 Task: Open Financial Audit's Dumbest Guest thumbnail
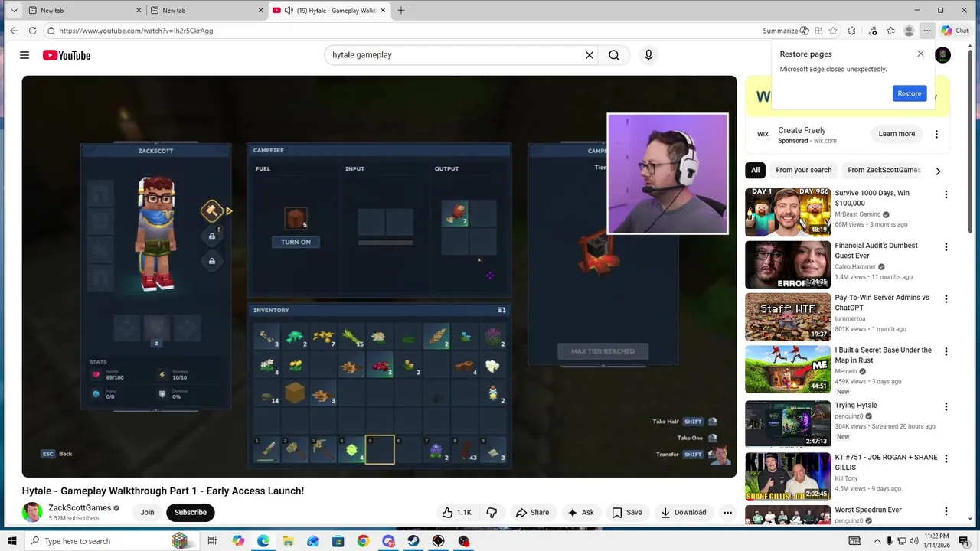pos(788,265)
